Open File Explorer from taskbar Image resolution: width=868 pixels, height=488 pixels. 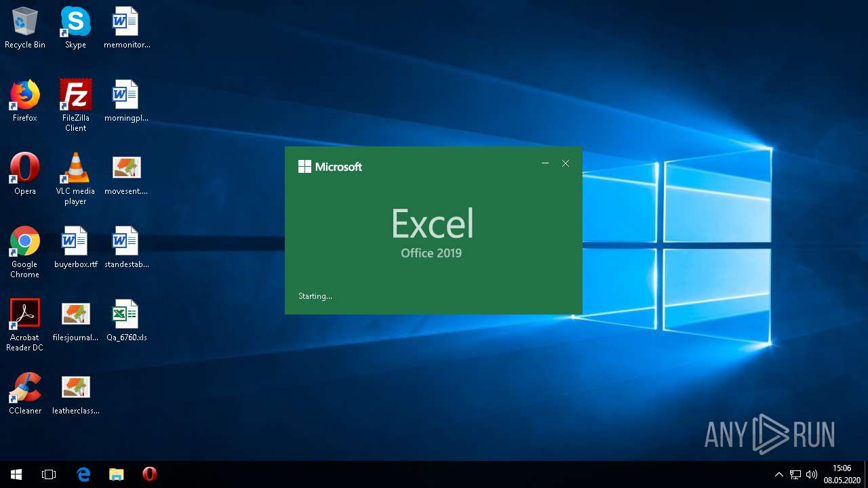[x=116, y=474]
